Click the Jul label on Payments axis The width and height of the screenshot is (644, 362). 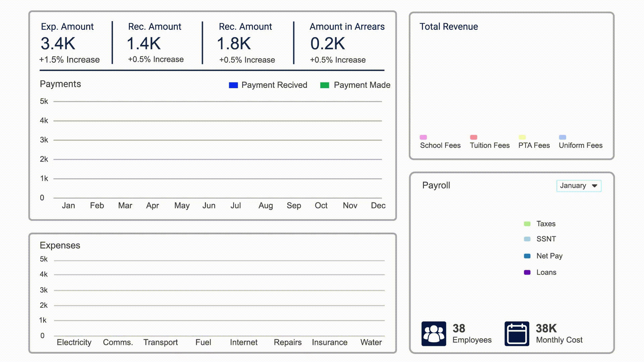[236, 205]
